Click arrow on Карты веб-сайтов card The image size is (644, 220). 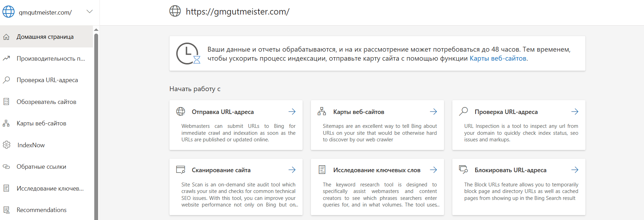[434, 112]
